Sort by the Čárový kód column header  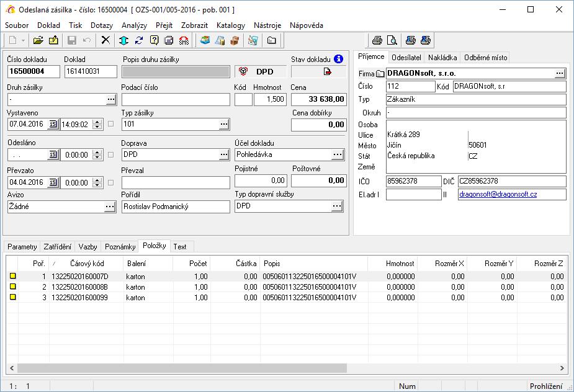pos(87,264)
